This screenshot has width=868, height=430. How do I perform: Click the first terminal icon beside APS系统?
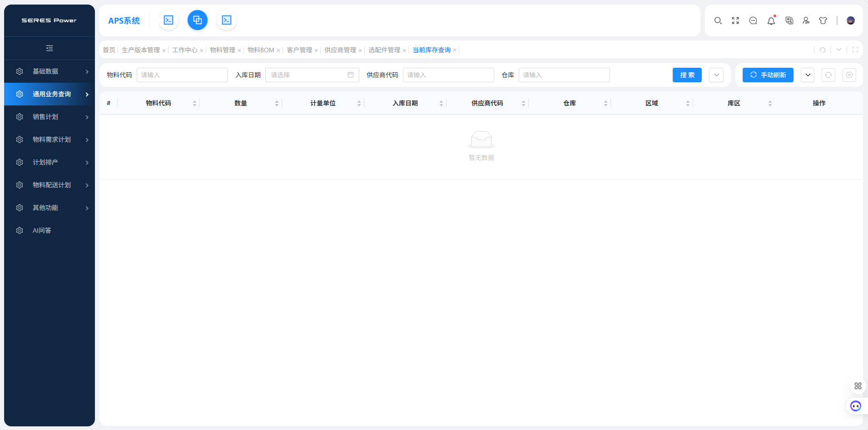(169, 20)
